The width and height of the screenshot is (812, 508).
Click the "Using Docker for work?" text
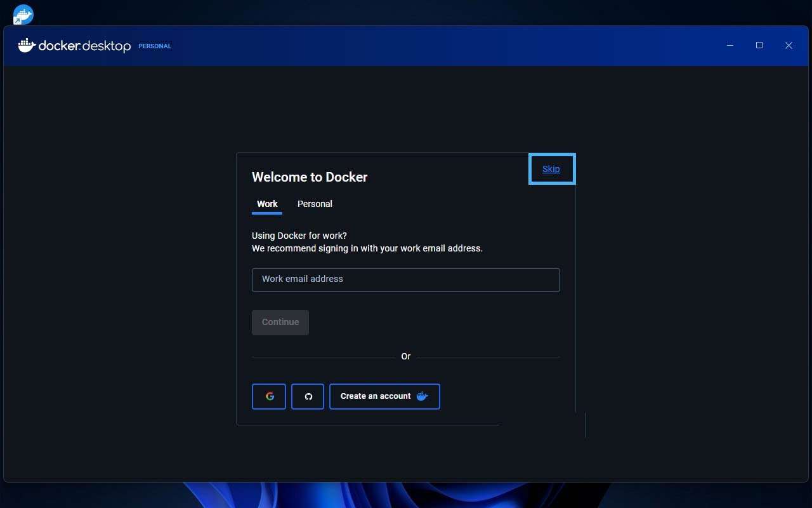pyautogui.click(x=299, y=236)
